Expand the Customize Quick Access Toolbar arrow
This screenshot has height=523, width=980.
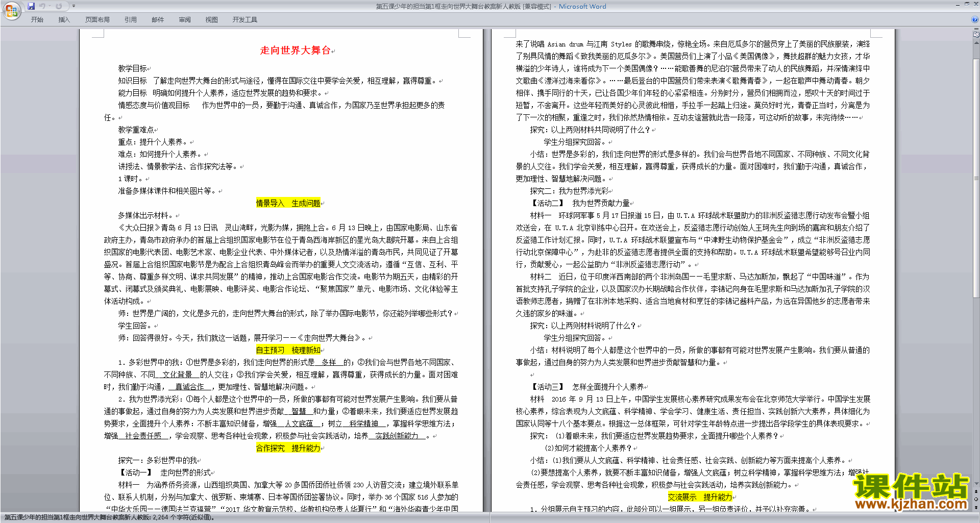(73, 6)
